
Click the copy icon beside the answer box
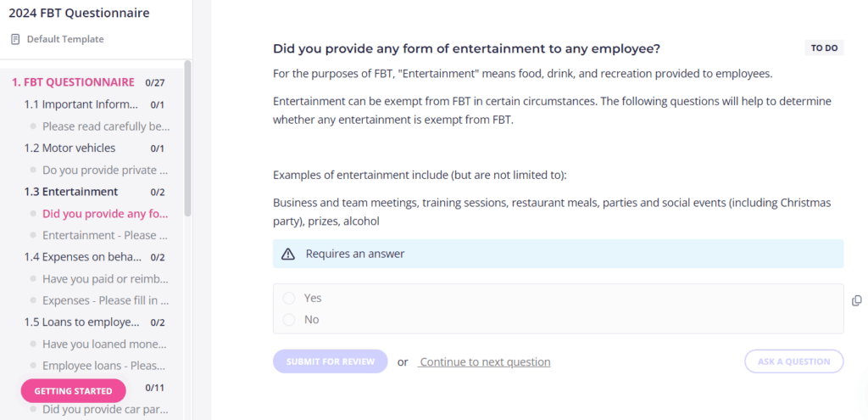coord(856,301)
